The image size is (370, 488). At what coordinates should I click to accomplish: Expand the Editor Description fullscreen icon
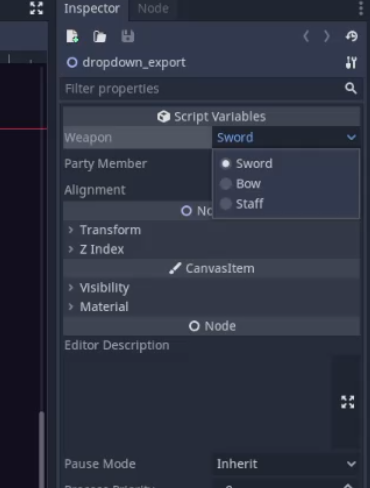347,402
